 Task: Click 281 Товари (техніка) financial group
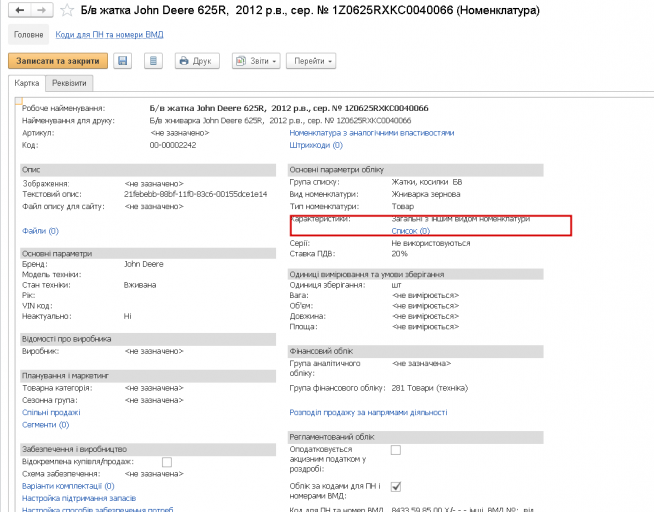pos(430,388)
